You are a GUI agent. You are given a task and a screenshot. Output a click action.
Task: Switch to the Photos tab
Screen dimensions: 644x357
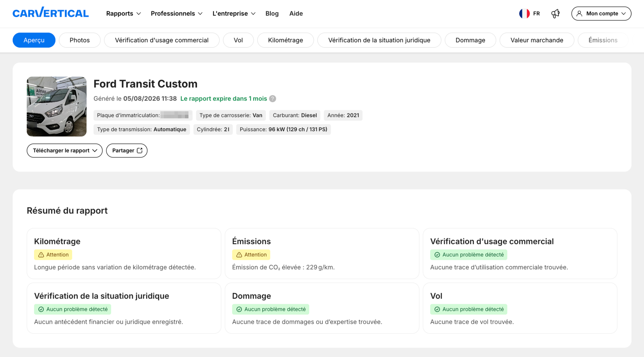79,40
